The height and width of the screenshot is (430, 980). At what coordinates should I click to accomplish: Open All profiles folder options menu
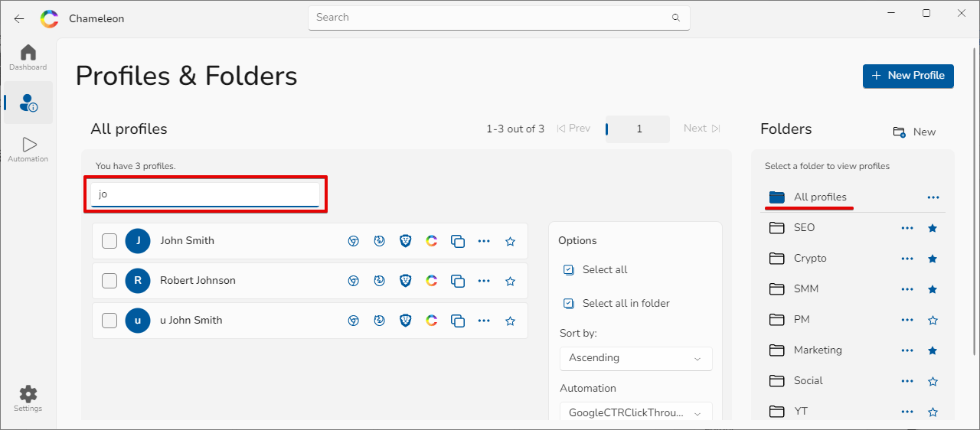click(933, 197)
